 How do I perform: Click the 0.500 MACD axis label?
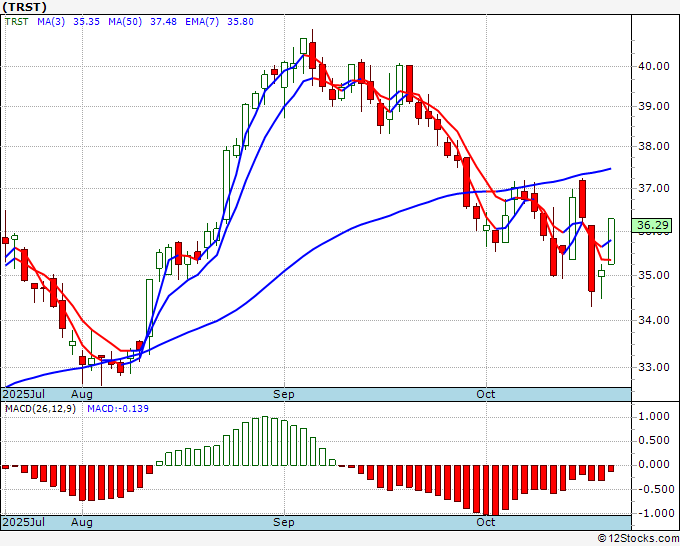(x=654, y=441)
